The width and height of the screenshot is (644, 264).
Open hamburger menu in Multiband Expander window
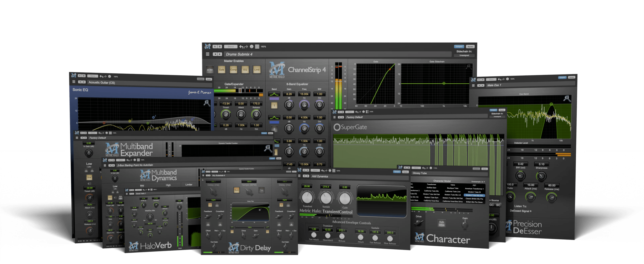pos(77,138)
